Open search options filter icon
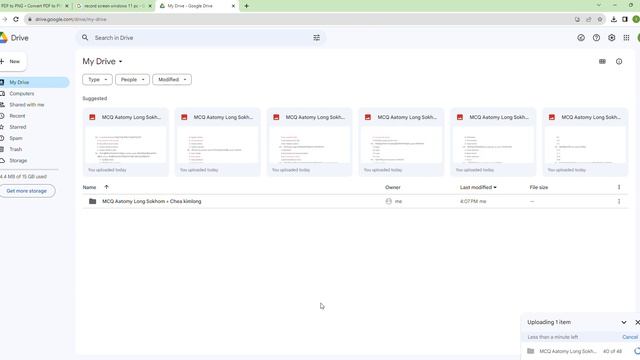Image resolution: width=640 pixels, height=360 pixels. click(316, 38)
